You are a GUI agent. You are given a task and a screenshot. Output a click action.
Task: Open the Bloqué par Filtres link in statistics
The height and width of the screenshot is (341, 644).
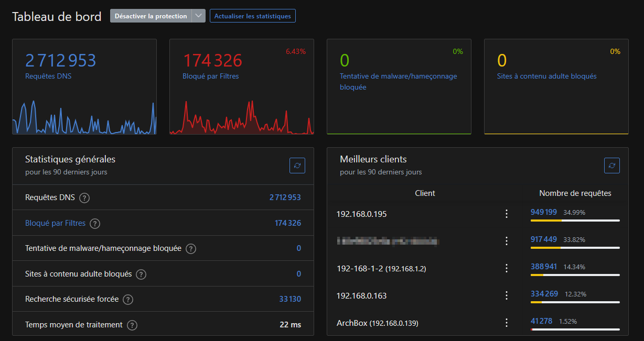click(55, 223)
